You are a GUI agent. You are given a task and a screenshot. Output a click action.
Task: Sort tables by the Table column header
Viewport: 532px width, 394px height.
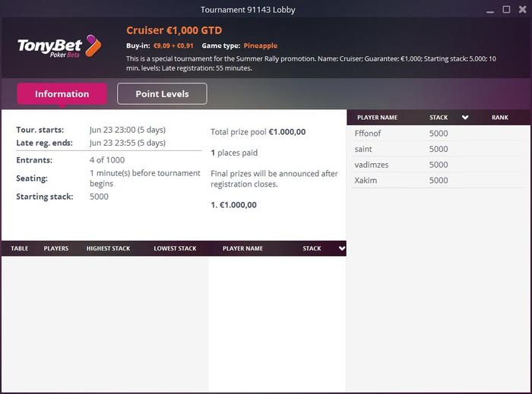tap(20, 248)
